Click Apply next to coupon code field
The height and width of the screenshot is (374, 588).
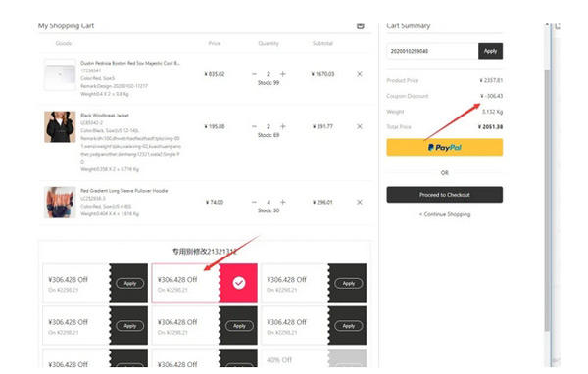point(490,51)
